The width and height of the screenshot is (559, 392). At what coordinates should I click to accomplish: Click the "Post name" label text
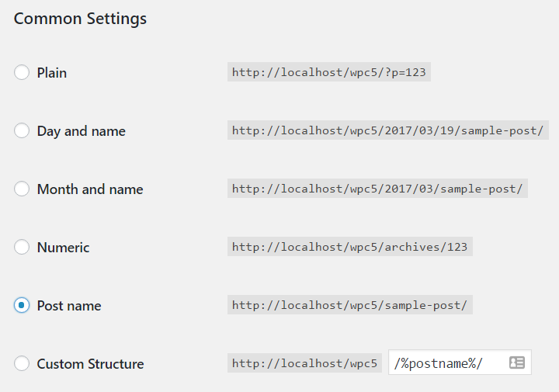69,306
